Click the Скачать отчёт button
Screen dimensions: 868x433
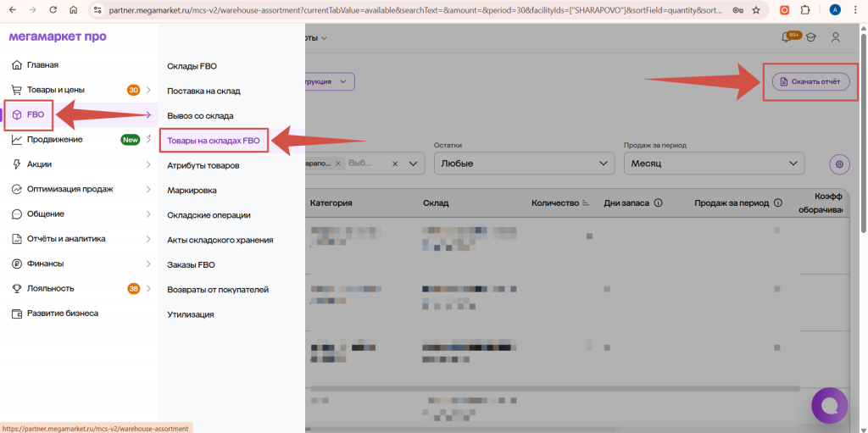coord(810,81)
